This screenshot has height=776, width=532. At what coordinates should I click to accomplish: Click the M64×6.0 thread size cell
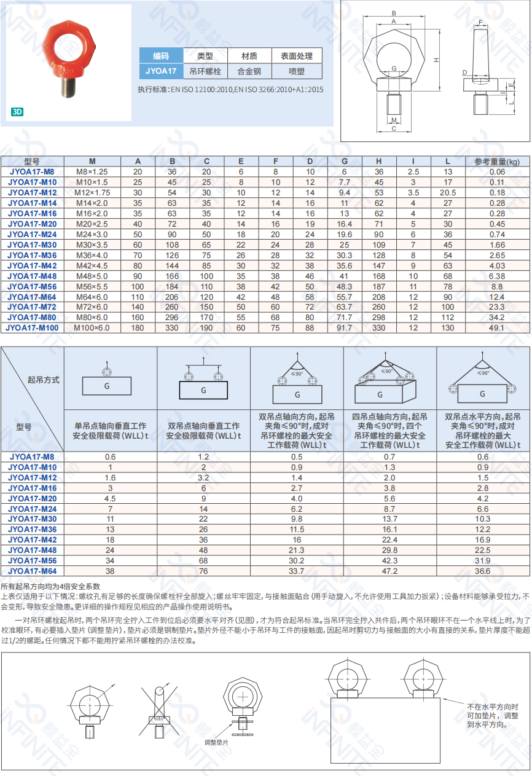click(x=92, y=297)
